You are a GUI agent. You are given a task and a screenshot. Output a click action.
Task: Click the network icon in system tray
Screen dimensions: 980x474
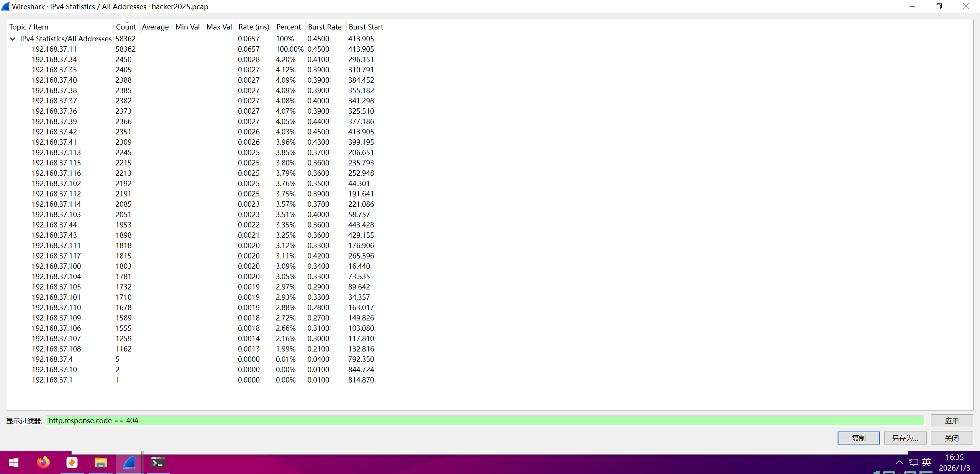[x=913, y=463]
